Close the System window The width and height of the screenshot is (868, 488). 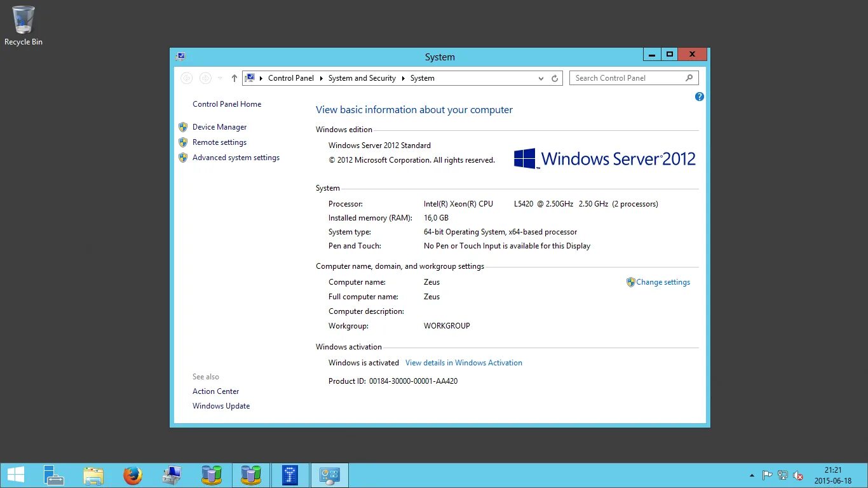pos(692,55)
